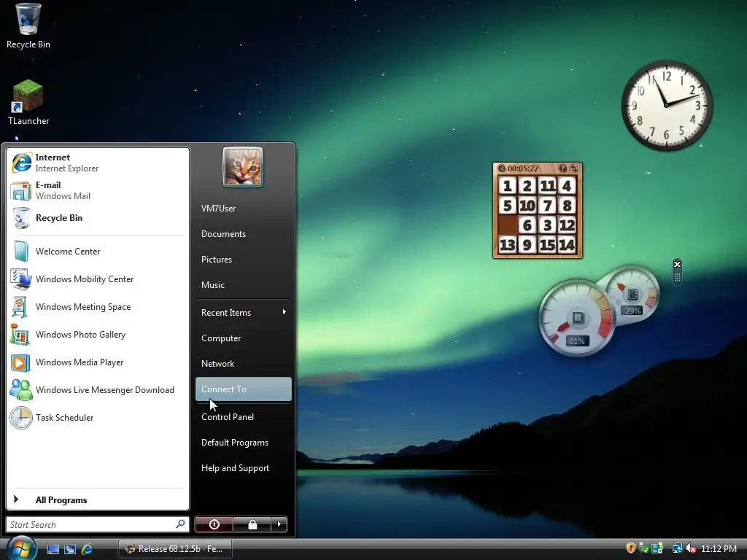Open the VM7User personal folder
The image size is (747, 560).
coord(244,209)
